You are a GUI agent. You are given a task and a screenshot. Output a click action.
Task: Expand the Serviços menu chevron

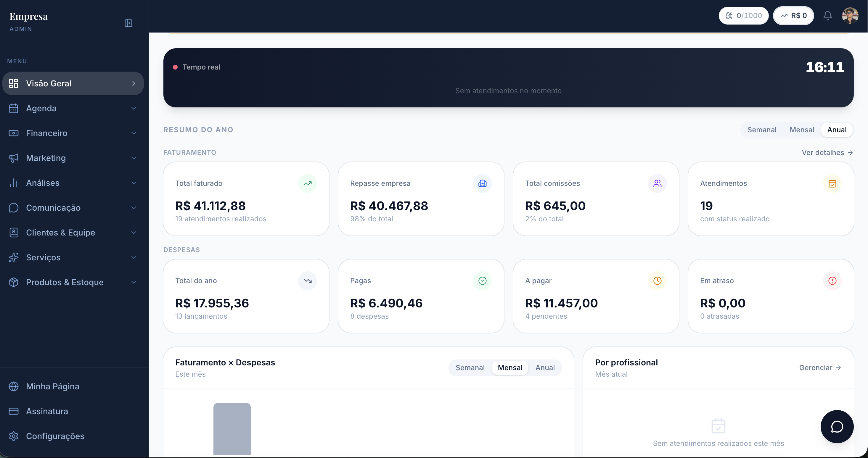click(x=134, y=257)
